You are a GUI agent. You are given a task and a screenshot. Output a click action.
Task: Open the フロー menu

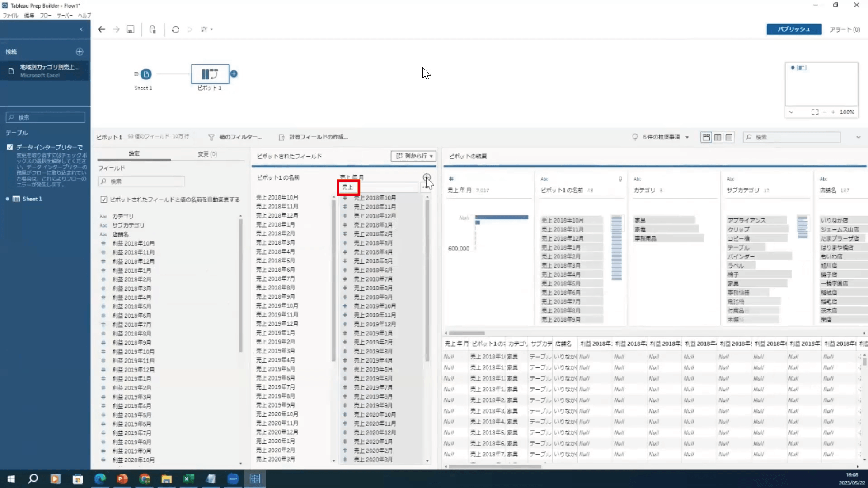click(45, 15)
